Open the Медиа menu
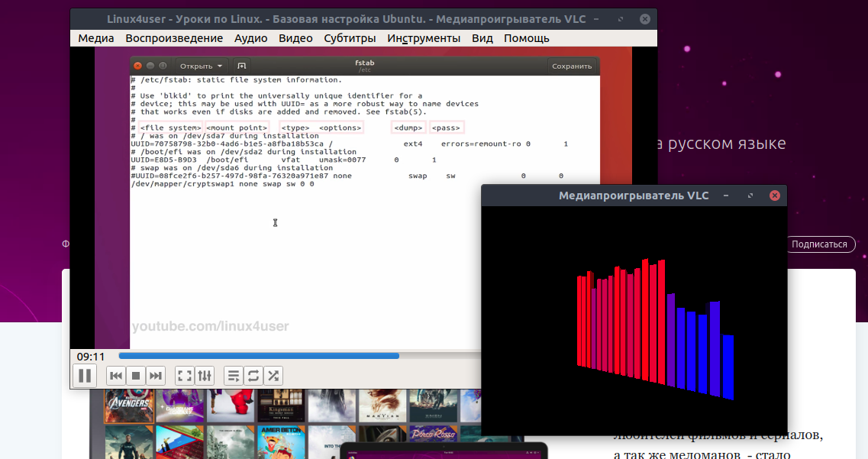 click(96, 38)
